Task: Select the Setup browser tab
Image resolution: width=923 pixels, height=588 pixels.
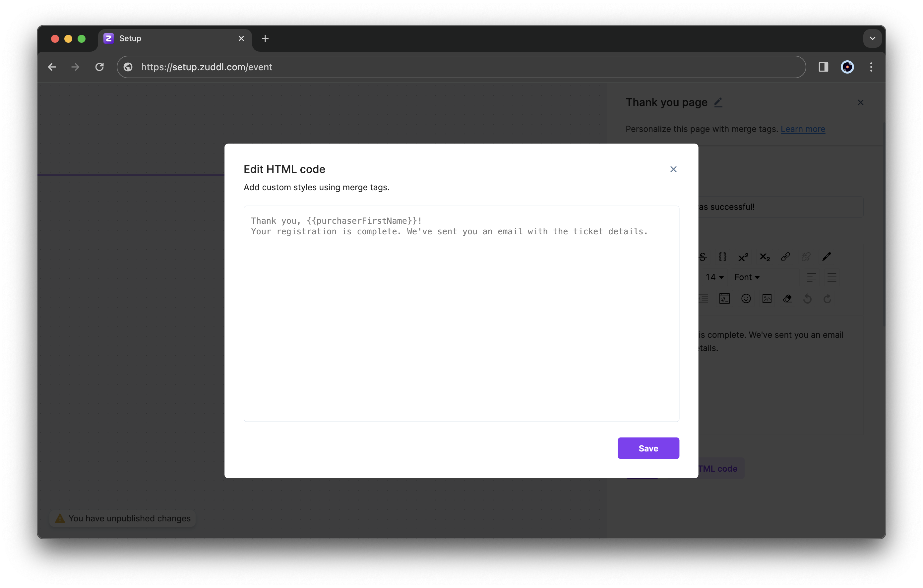Action: 175,38
